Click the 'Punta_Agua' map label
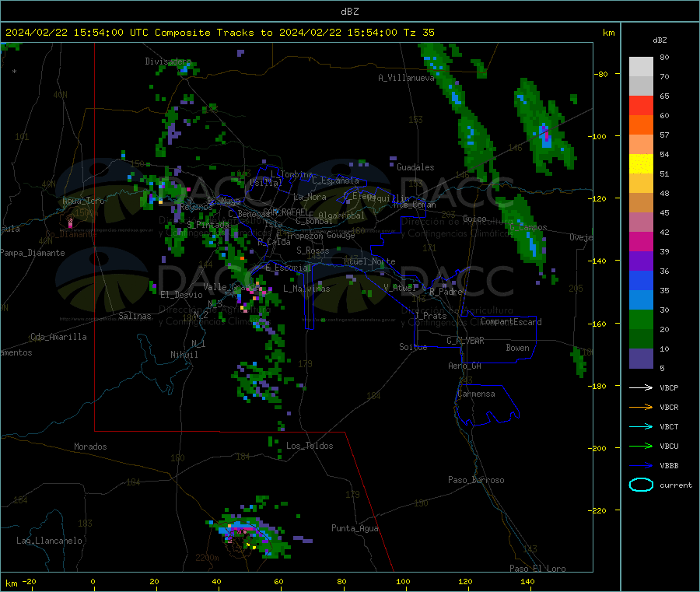The height and width of the screenshot is (592, 700). (x=355, y=528)
